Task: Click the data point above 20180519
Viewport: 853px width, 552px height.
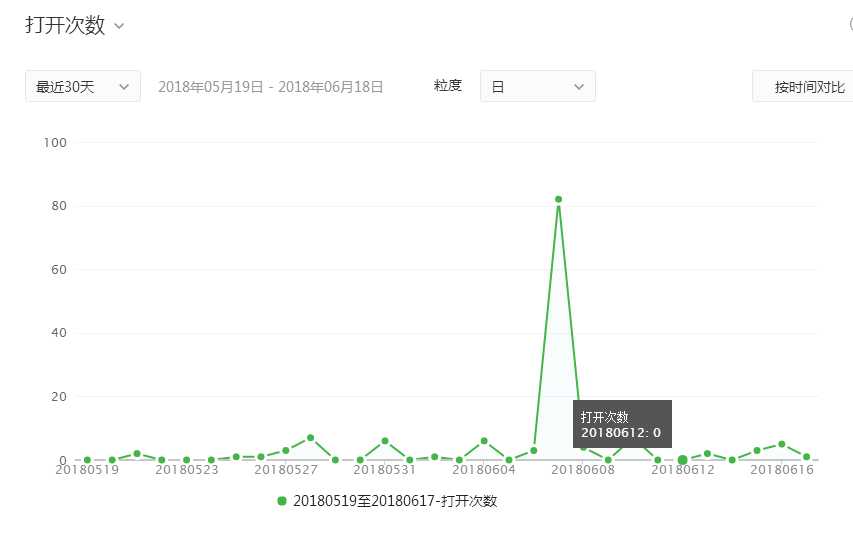Action: click(x=87, y=460)
